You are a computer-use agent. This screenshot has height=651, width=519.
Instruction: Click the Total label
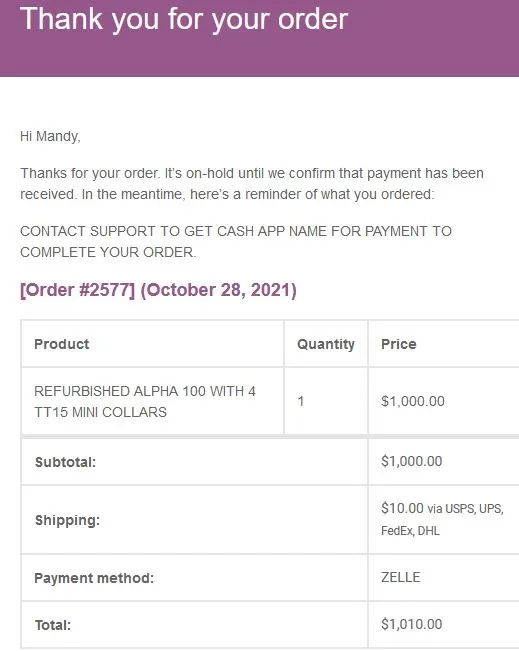coord(53,625)
